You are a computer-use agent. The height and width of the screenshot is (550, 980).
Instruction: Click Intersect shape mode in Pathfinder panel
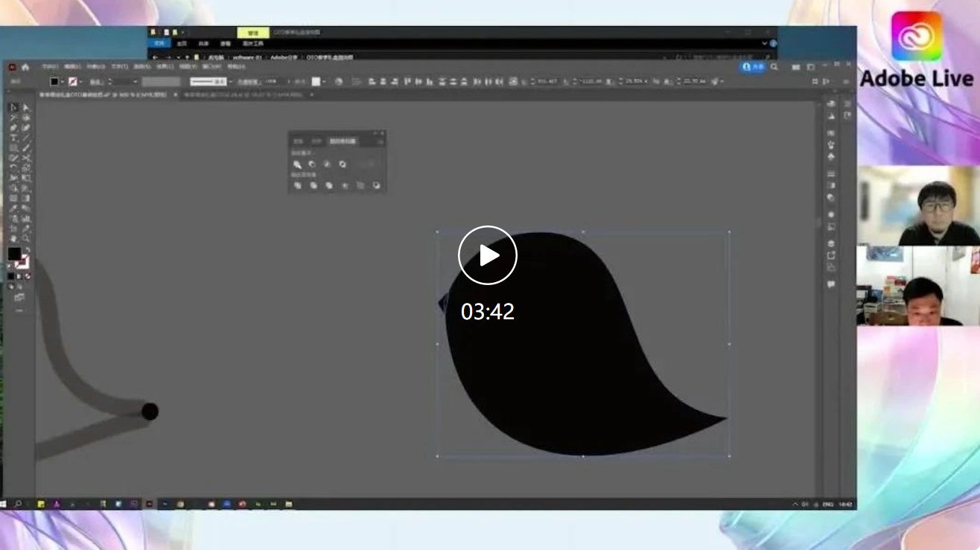click(x=327, y=164)
